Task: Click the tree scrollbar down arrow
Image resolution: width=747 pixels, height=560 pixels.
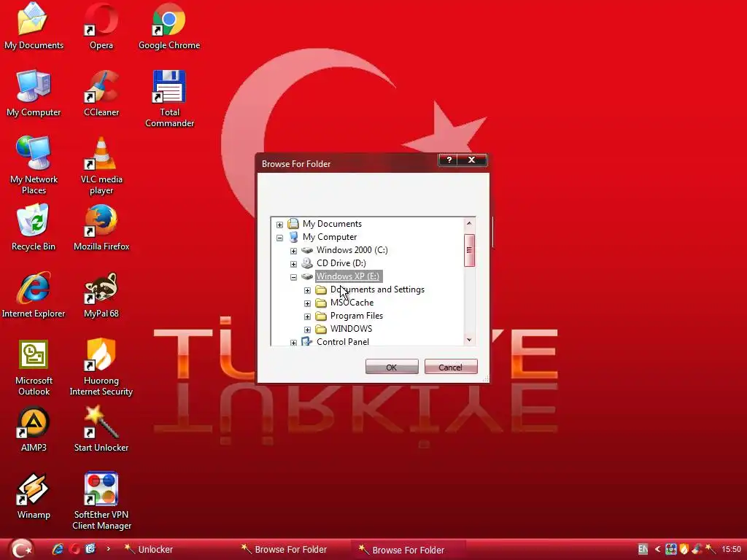Action: [x=469, y=340]
